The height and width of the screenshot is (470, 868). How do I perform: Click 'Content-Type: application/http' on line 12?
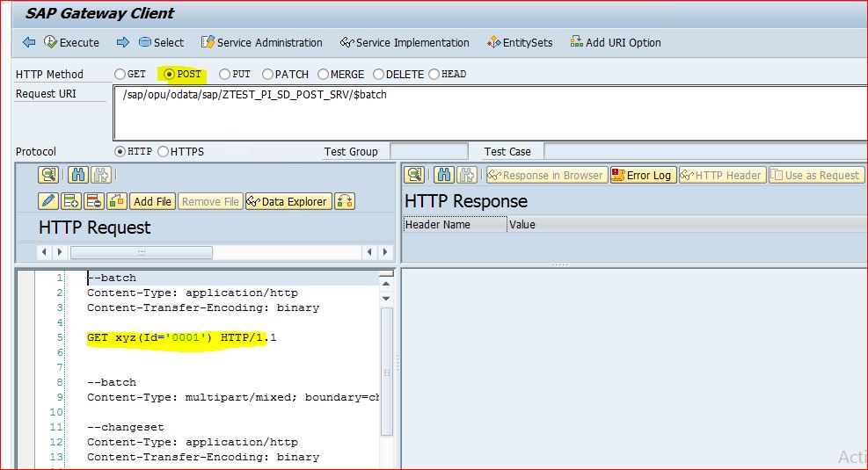[x=192, y=442]
